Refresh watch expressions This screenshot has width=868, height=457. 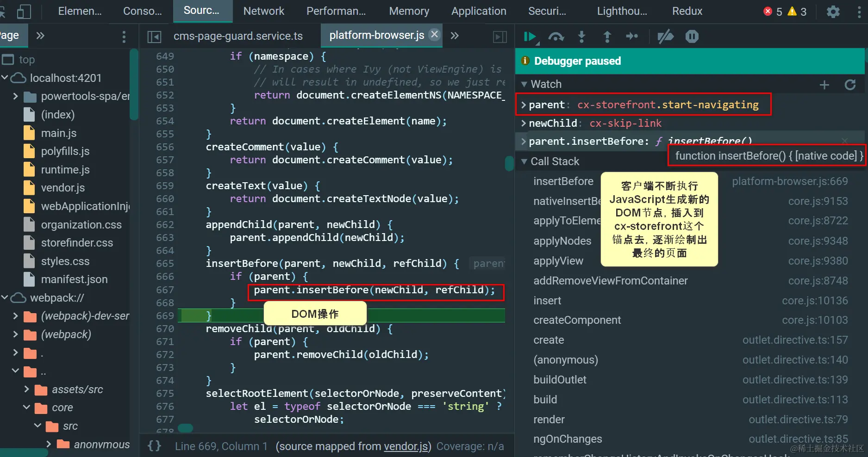[850, 85]
